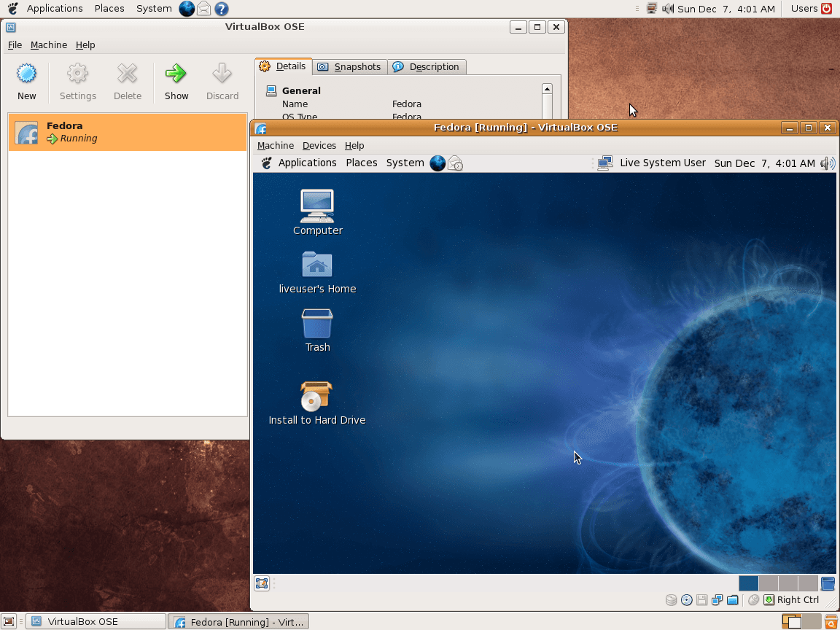
Task: Click the mouse integration icon in VM status bar
Action: click(752, 599)
